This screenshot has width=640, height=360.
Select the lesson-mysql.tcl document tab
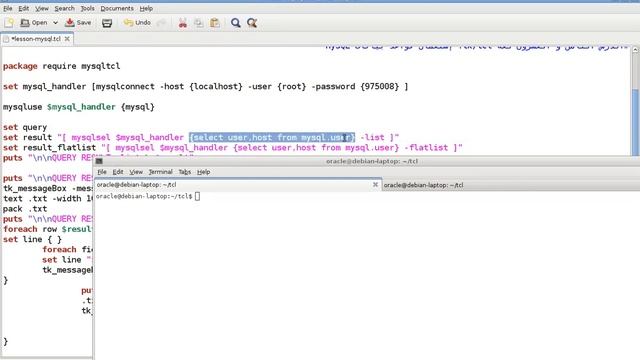tap(36, 39)
